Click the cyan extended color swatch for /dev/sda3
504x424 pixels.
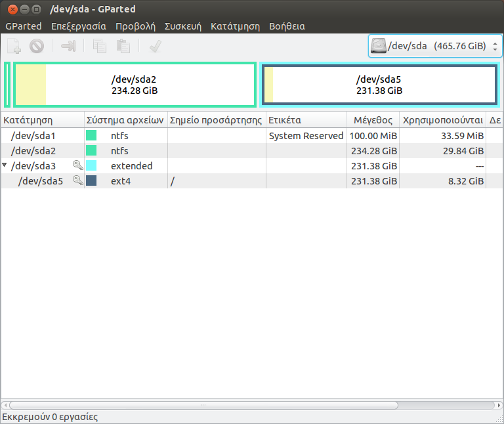point(91,165)
